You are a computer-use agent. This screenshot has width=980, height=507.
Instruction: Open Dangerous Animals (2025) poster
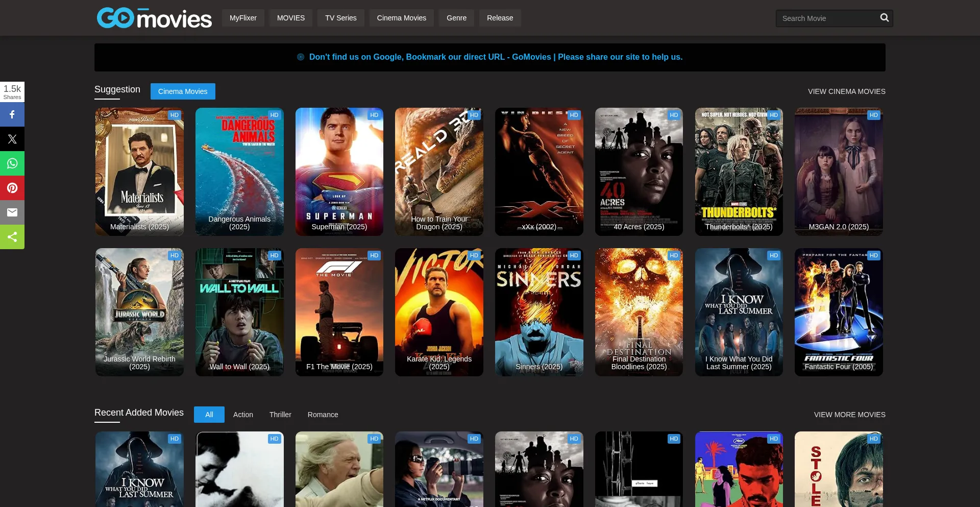[x=239, y=172]
